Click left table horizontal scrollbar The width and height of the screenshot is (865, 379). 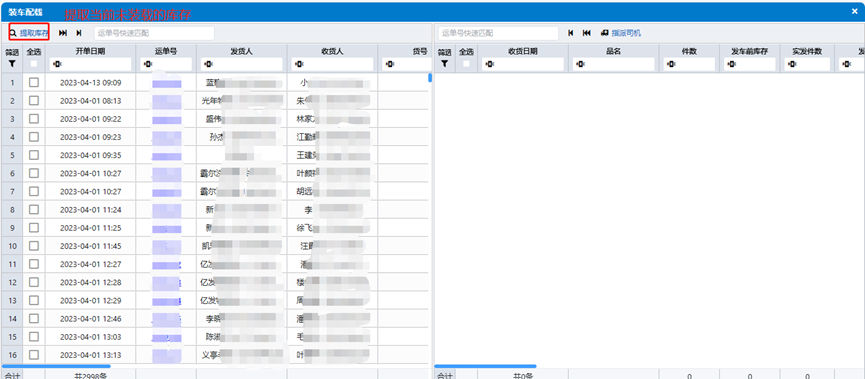(x=56, y=366)
